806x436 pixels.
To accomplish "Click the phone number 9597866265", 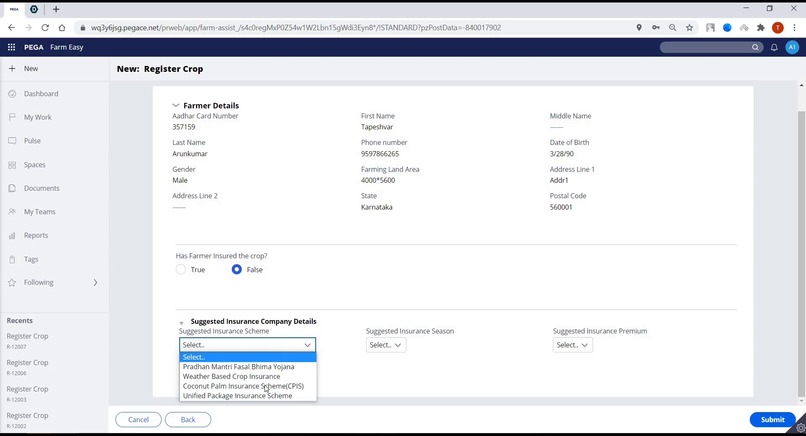I will click(x=380, y=154).
